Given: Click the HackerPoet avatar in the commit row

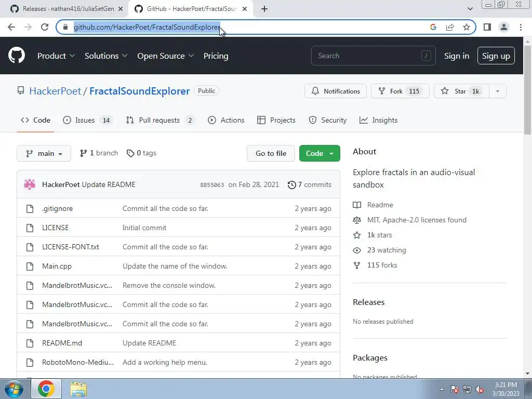Looking at the screenshot, I should click(30, 184).
